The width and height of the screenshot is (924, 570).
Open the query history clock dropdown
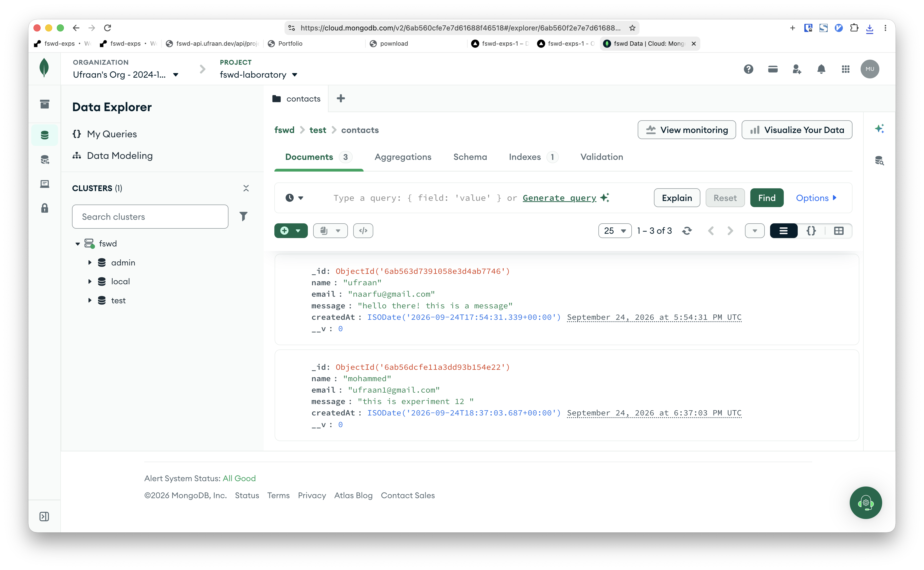click(x=294, y=198)
